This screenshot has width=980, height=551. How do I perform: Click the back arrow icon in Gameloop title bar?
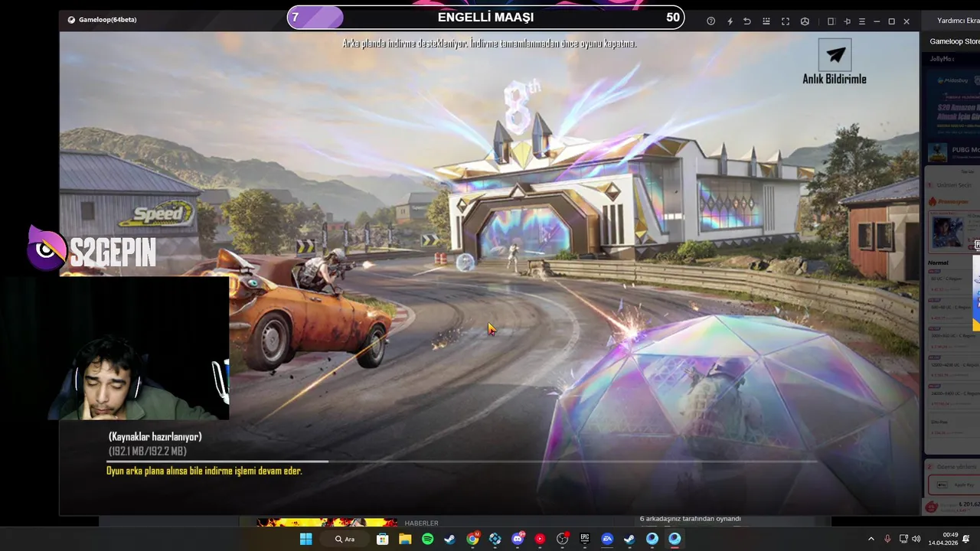click(747, 21)
